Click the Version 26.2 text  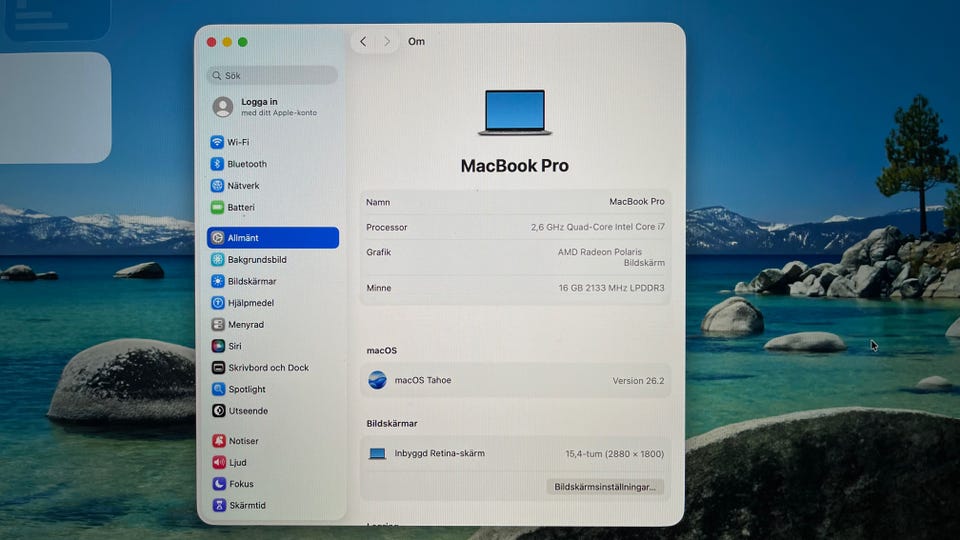(638, 381)
